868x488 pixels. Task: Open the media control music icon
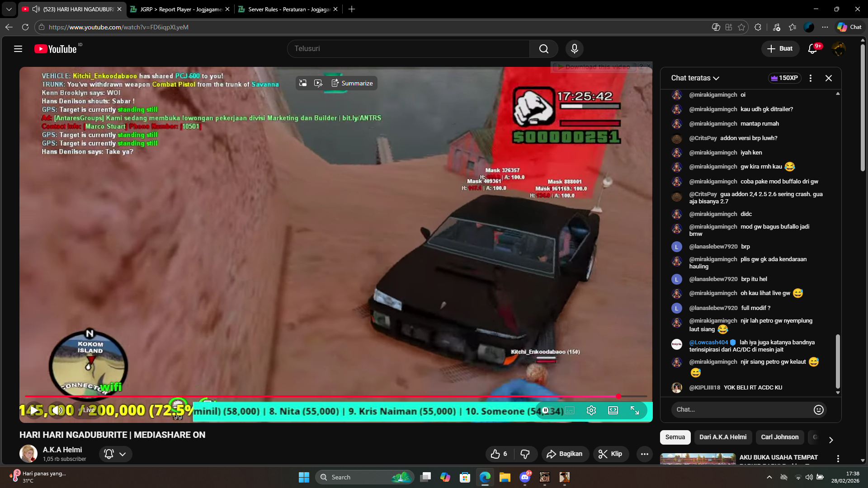point(777,27)
